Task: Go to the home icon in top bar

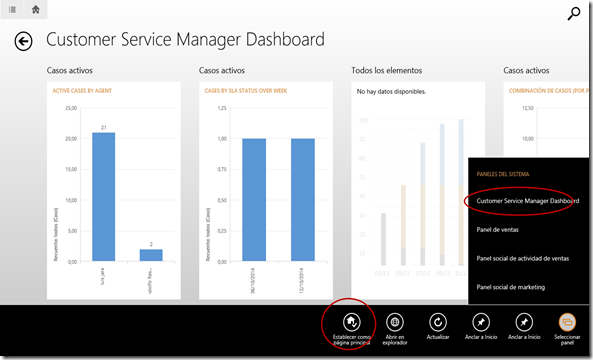Action: tap(36, 9)
